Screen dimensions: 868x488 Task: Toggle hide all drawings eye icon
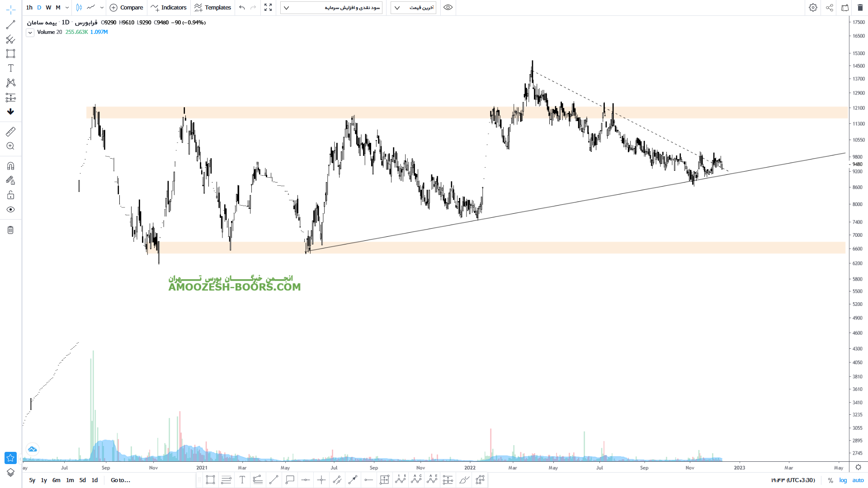coord(10,210)
